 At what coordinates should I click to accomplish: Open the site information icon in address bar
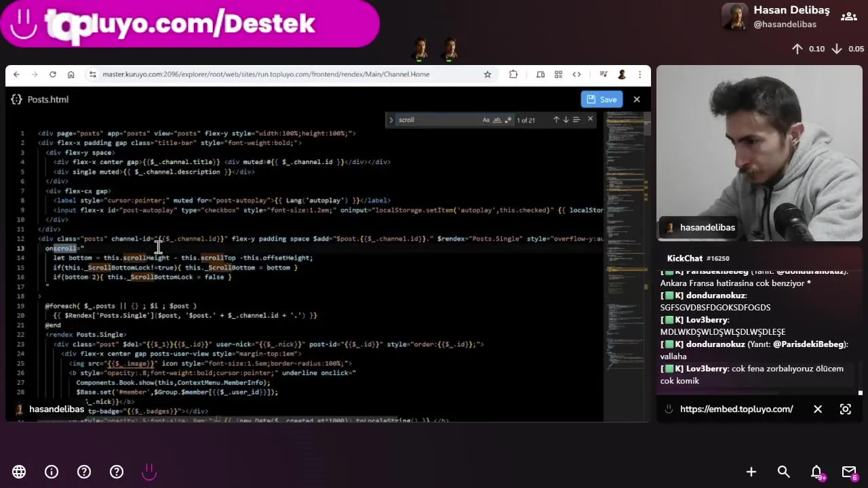point(92,75)
